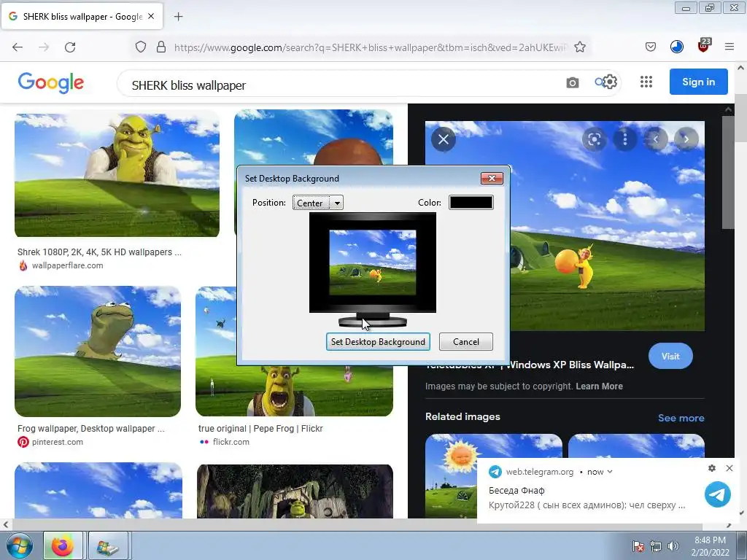Close the image preview panel X icon
The width and height of the screenshot is (747, 560).
(x=443, y=139)
